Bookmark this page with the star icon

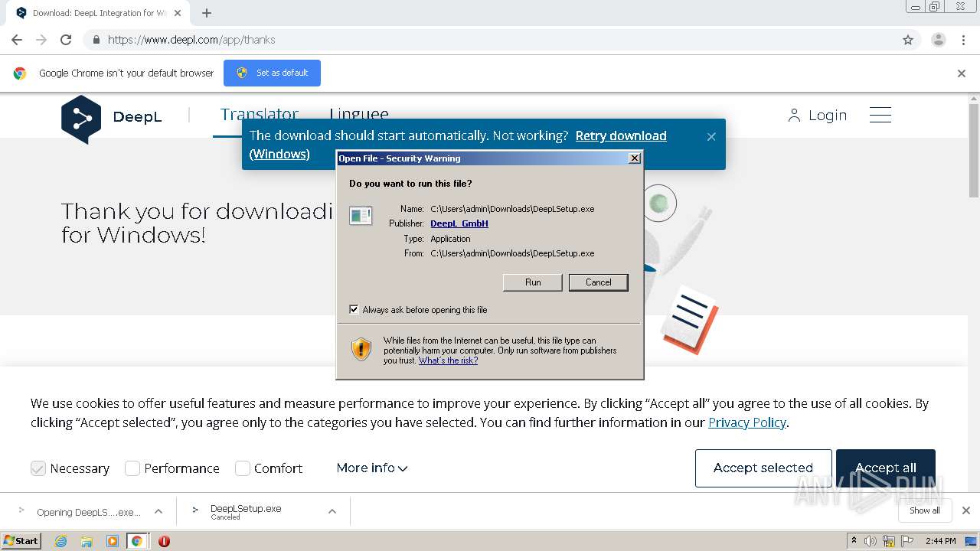tap(908, 40)
